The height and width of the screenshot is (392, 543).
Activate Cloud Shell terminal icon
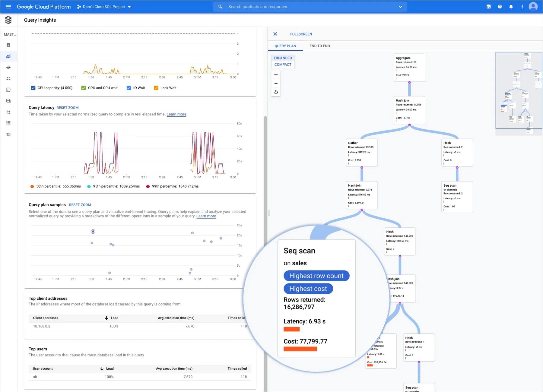click(x=488, y=6)
